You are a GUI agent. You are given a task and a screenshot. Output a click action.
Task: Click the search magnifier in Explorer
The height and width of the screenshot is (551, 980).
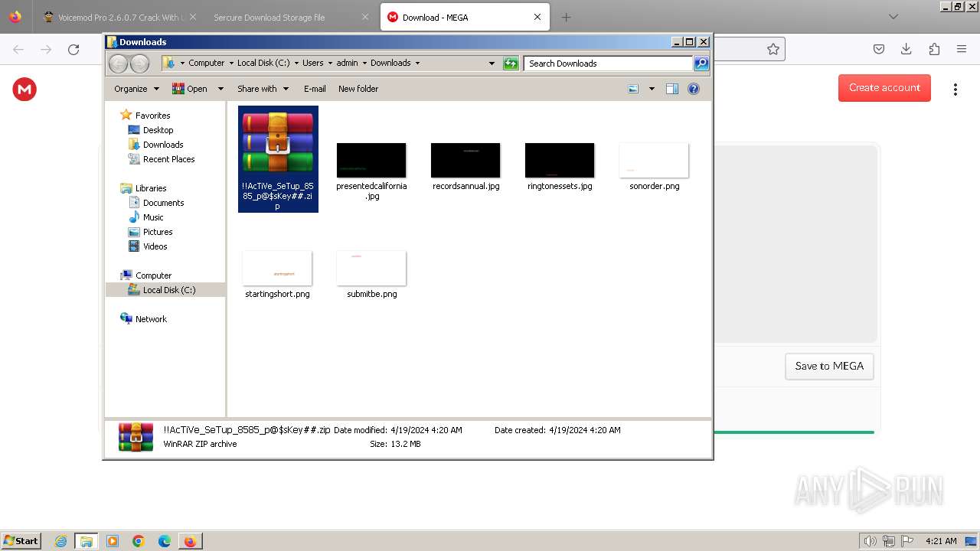tap(701, 64)
